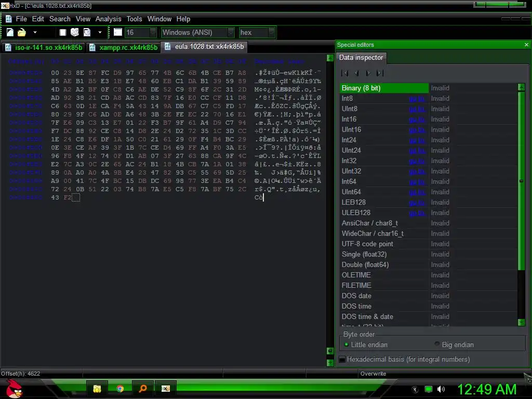Click the Open disk image icon

click(87, 32)
